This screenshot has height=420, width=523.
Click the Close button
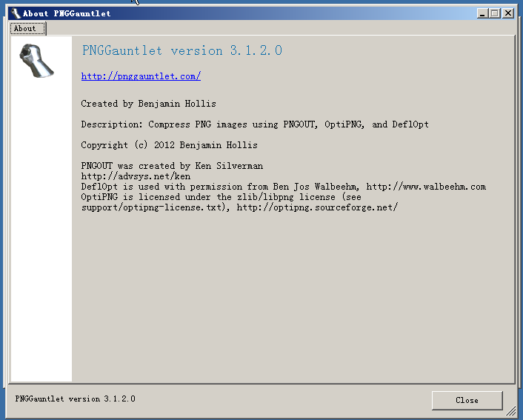click(x=467, y=400)
